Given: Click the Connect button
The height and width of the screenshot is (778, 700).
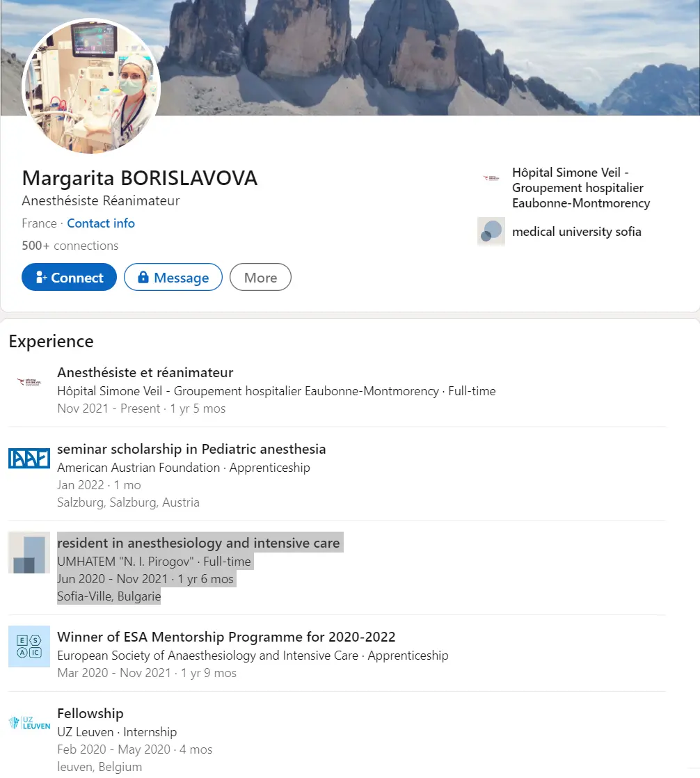Looking at the screenshot, I should point(69,277).
